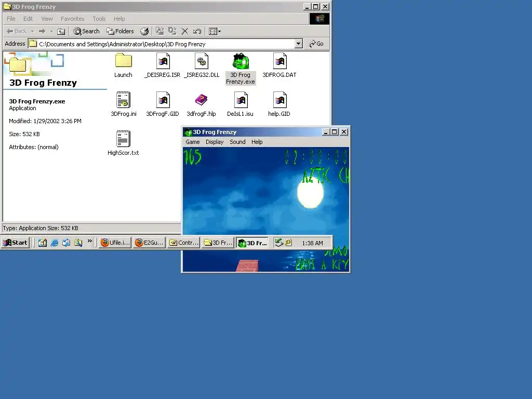This screenshot has height=399, width=532.
Task: Click the Move To toolbar icon
Action: (160, 31)
